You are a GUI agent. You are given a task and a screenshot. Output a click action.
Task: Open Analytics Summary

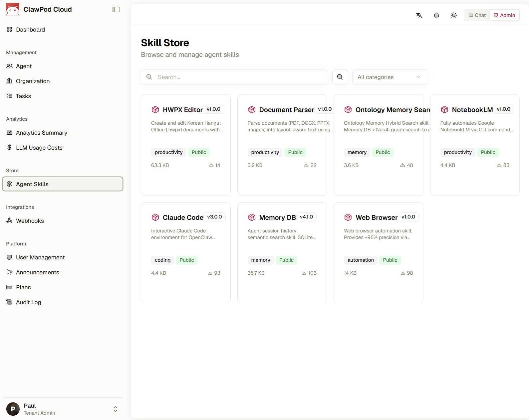tap(63, 133)
